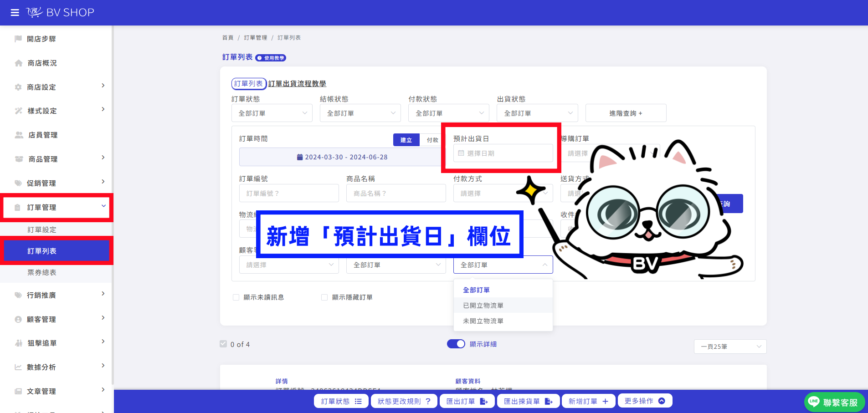Open the 一頁25筆 page size dropdown
The width and height of the screenshot is (868, 413).
pyautogui.click(x=730, y=347)
